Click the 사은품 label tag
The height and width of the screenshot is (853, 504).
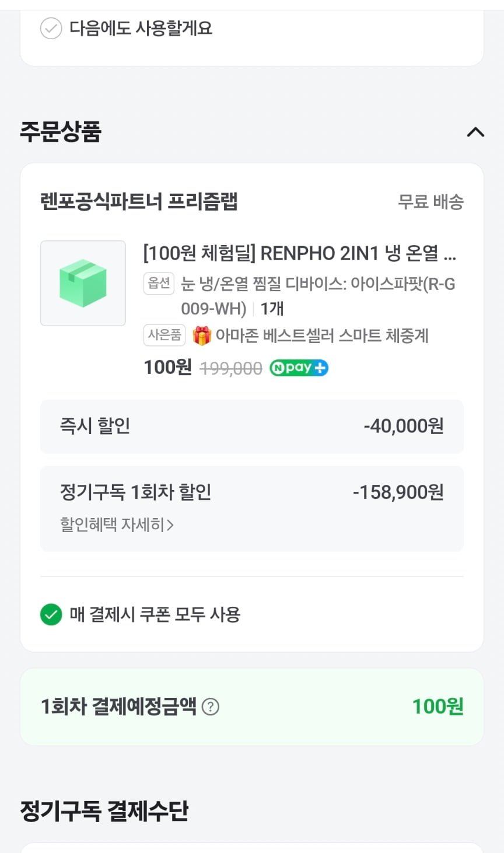(x=164, y=335)
